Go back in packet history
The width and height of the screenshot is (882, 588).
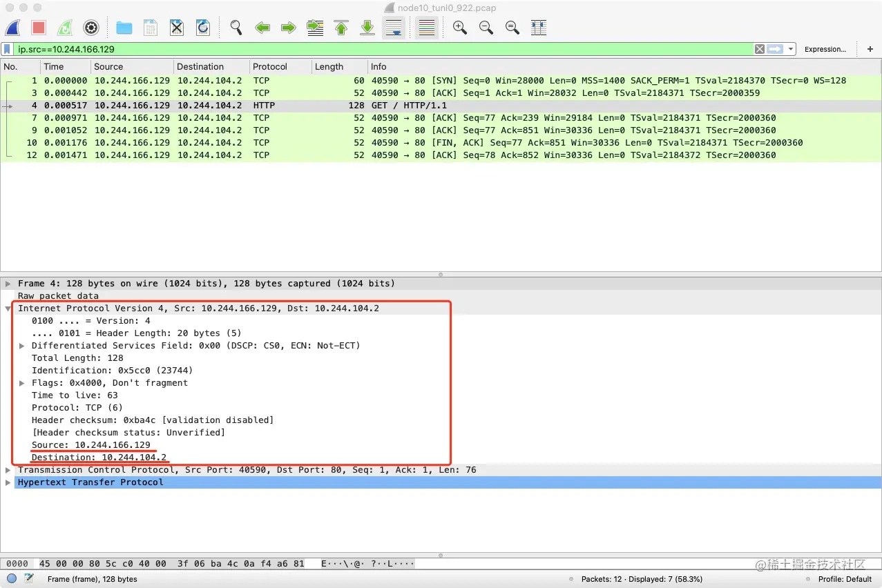point(262,28)
